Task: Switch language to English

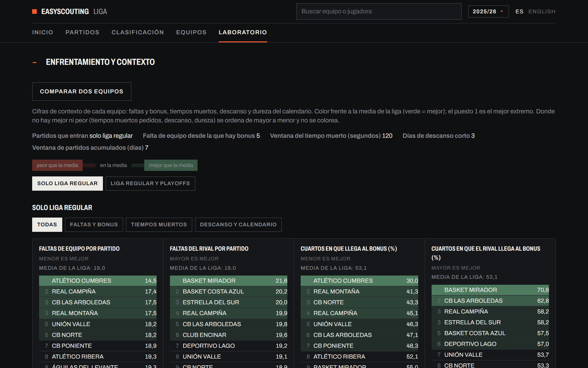Action: pyautogui.click(x=542, y=11)
